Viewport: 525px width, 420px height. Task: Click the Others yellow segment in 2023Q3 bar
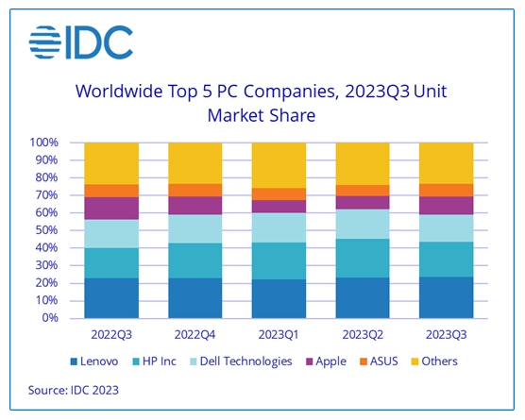(x=447, y=163)
